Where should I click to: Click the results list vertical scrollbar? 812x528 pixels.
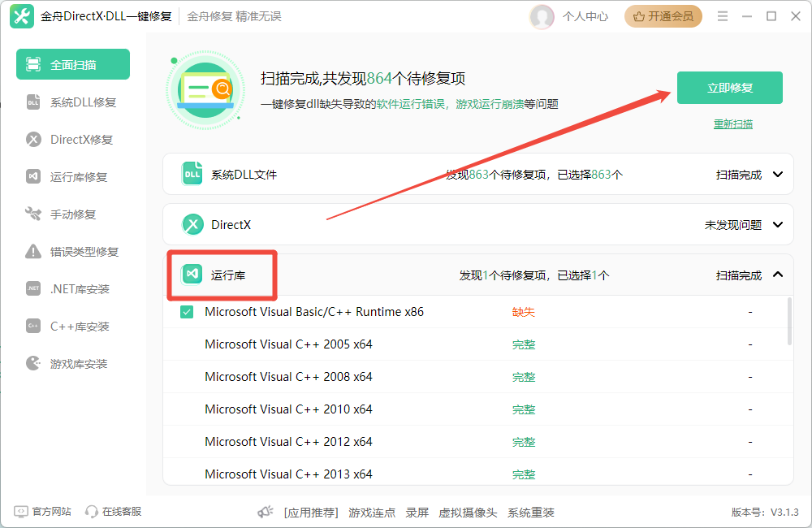[x=789, y=321]
